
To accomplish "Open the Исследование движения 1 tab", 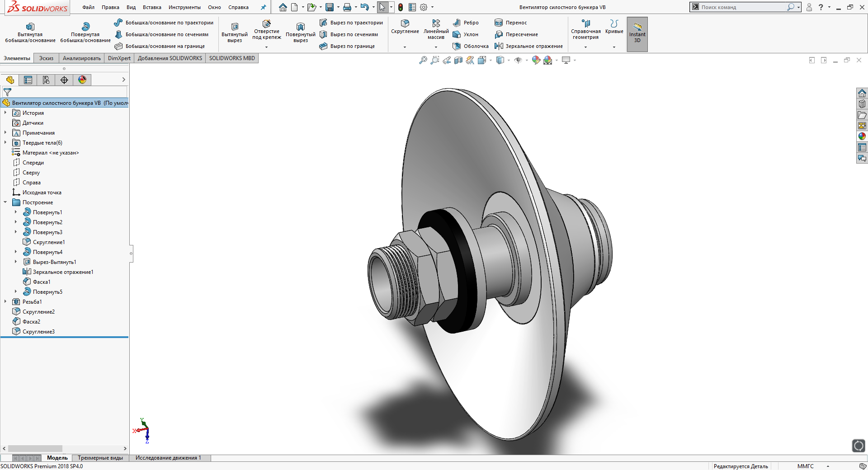I will pyautogui.click(x=168, y=458).
